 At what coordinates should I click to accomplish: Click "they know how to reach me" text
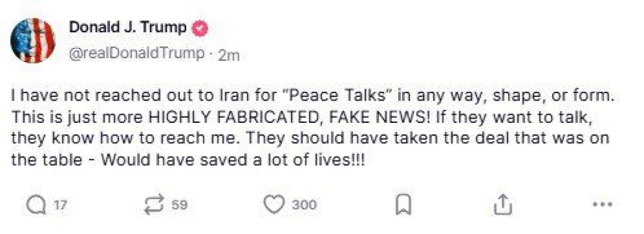(122, 138)
